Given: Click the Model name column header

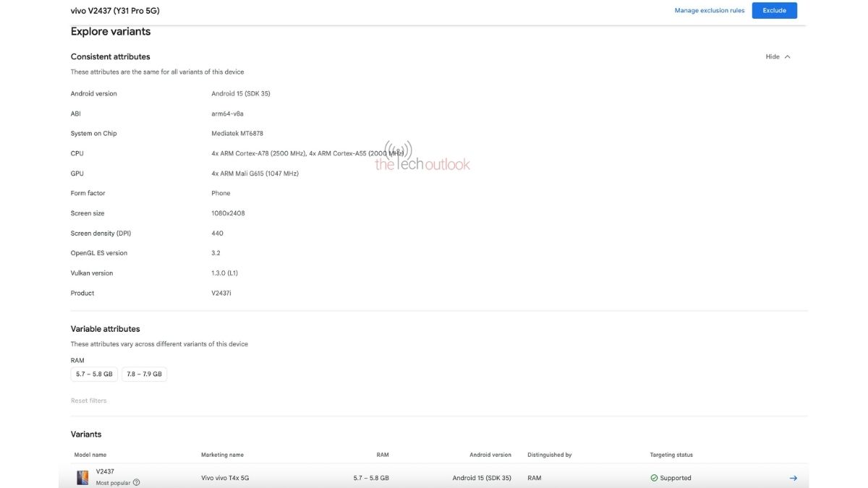Looking at the screenshot, I should click(x=90, y=455).
